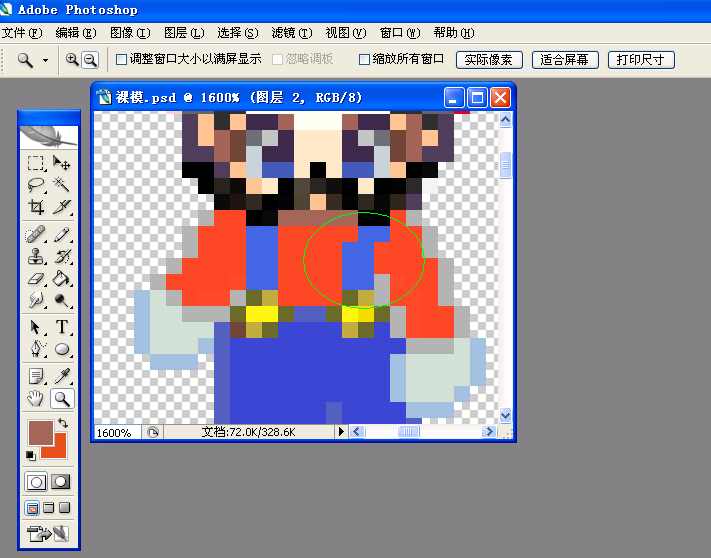Viewport: 711px width, 558px height.
Task: Select the Lasso tool
Action: tap(36, 184)
